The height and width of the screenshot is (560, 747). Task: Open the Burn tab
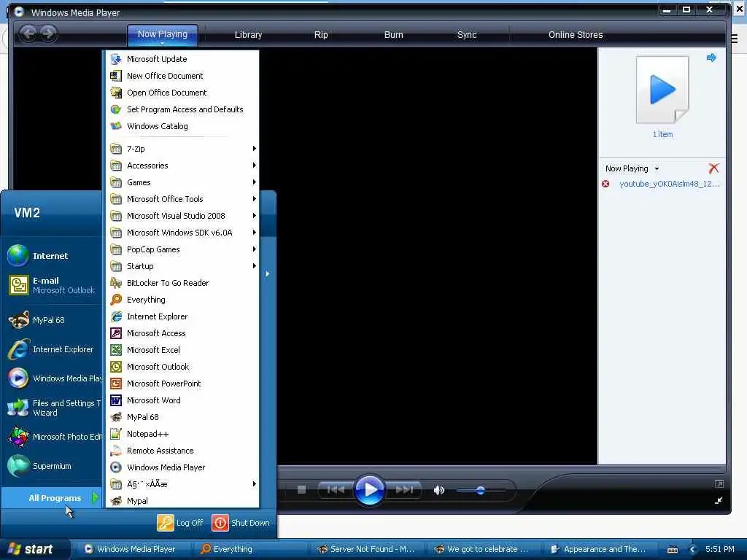393,35
